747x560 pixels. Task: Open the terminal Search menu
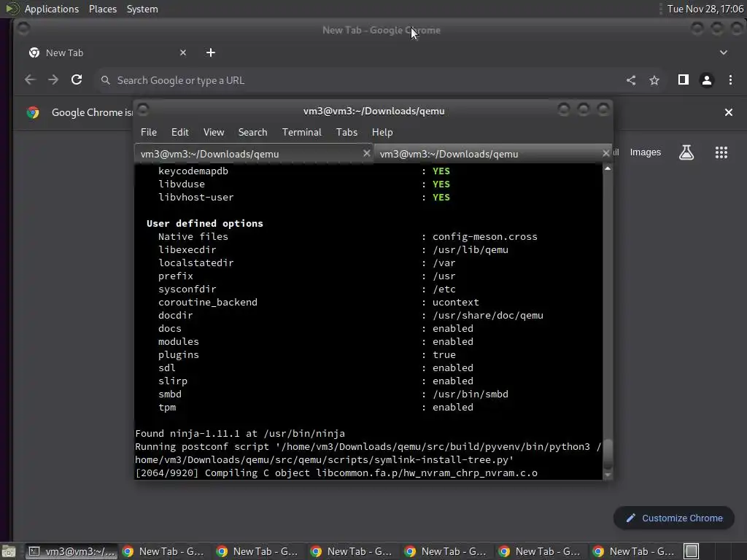(252, 133)
